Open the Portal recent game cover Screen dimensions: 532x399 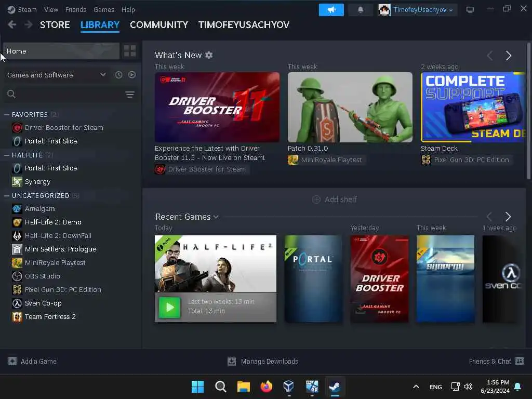(313, 278)
